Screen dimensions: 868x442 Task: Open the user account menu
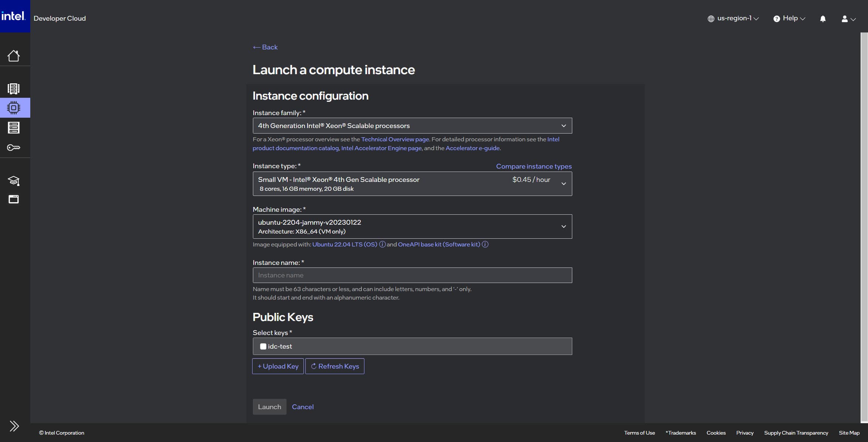click(848, 19)
